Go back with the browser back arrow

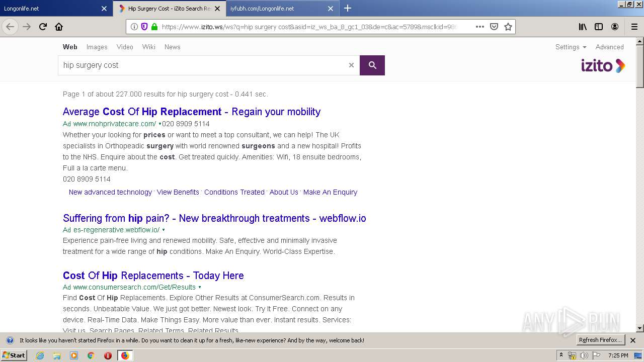[10, 27]
